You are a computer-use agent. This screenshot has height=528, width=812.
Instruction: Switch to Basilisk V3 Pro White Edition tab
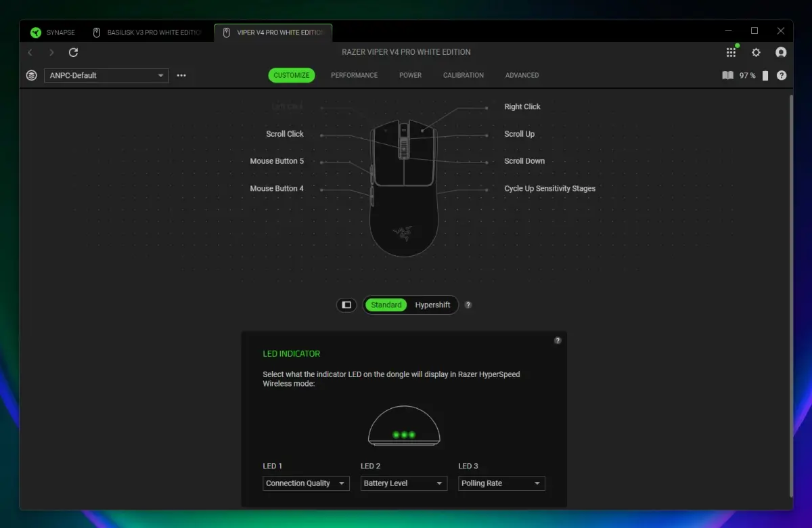point(148,32)
